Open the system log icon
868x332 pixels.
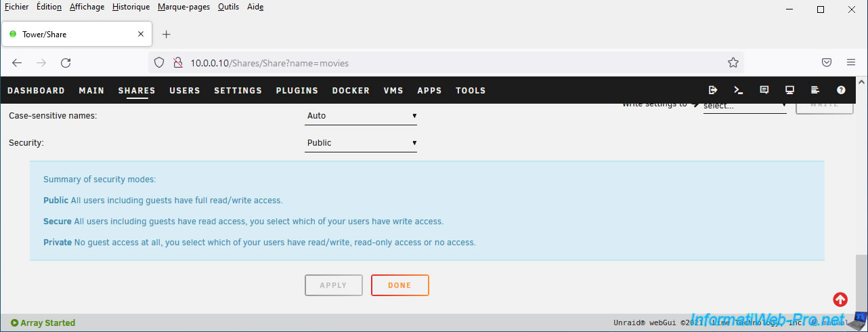(x=815, y=90)
